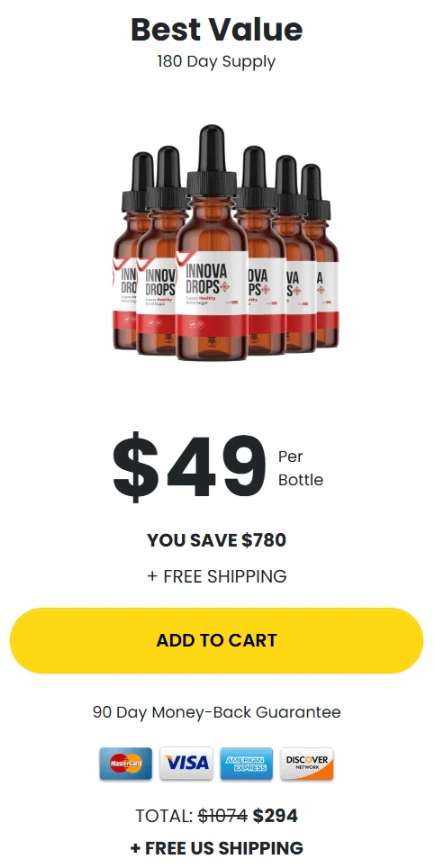The height and width of the screenshot is (868, 435).
Task: Click the + FREE SHIPPING line
Action: (x=216, y=576)
